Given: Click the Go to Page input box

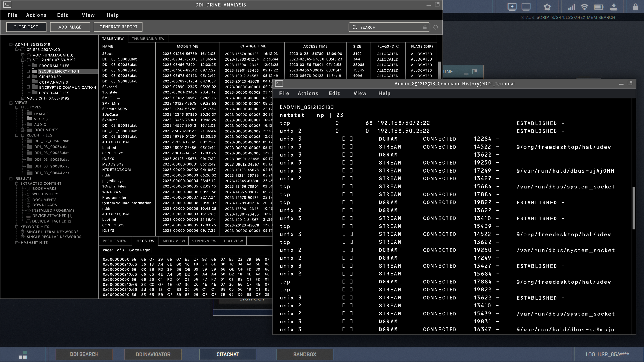Looking at the screenshot, I should click(x=166, y=250).
